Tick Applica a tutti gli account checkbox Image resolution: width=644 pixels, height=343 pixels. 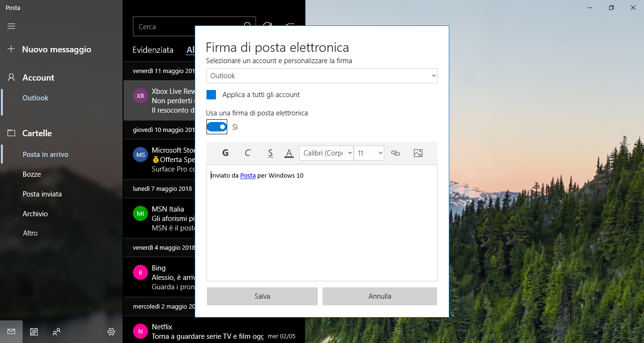click(211, 95)
